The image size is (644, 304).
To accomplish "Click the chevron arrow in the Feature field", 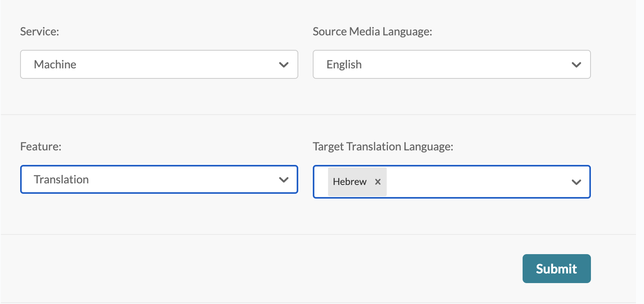I will pos(284,180).
